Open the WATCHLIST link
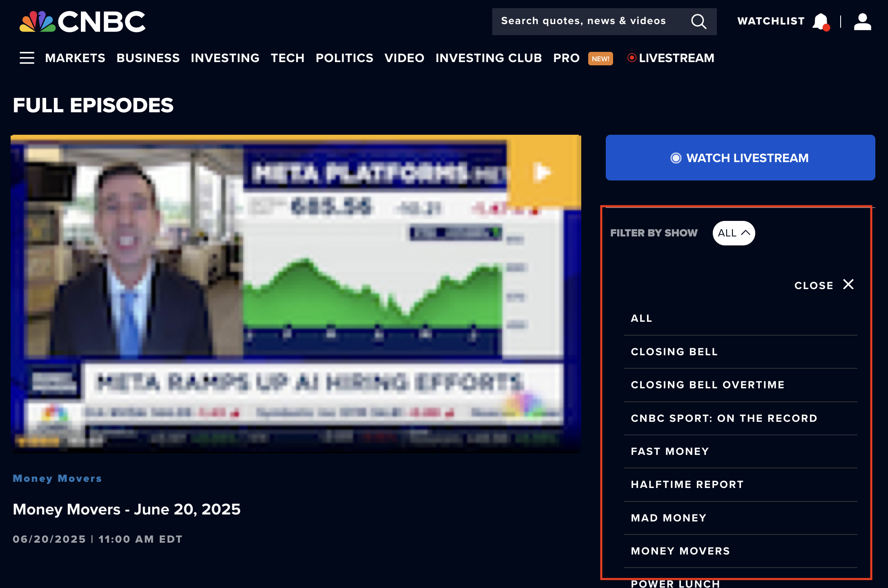 [x=771, y=21]
